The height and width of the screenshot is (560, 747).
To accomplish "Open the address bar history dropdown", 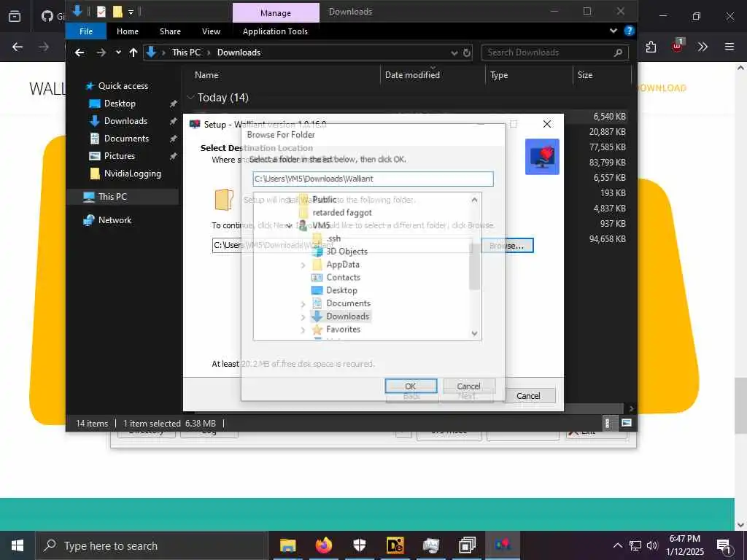I will point(454,52).
